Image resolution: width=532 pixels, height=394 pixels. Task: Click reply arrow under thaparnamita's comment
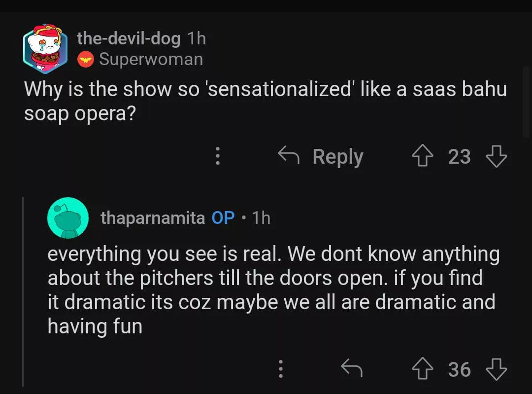coord(352,369)
